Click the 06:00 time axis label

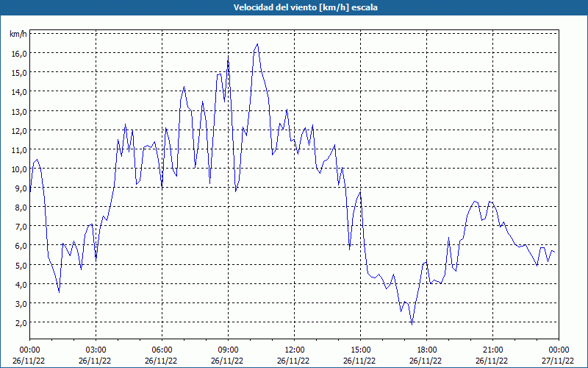coord(162,350)
